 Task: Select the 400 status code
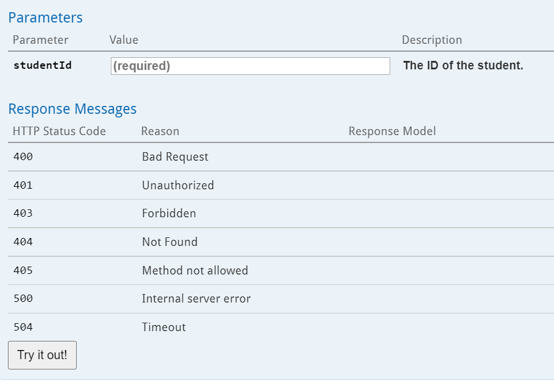[x=23, y=157]
